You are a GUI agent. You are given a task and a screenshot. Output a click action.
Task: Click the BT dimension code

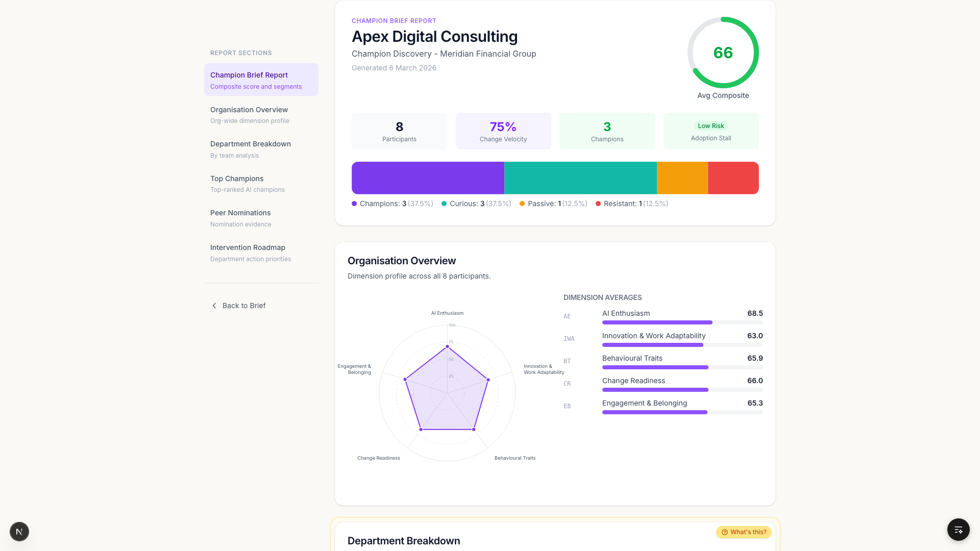click(x=567, y=361)
